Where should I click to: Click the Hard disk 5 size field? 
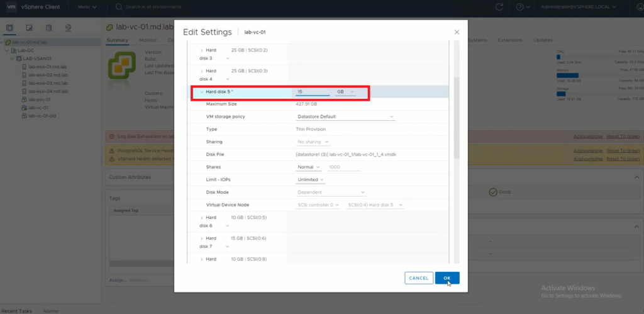(313, 92)
